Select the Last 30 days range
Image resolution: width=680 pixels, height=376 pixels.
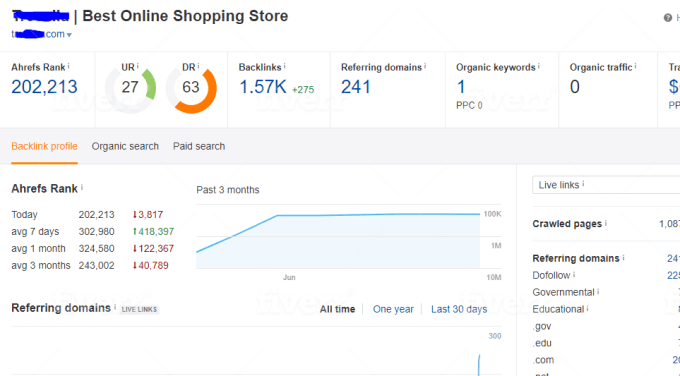click(x=459, y=309)
